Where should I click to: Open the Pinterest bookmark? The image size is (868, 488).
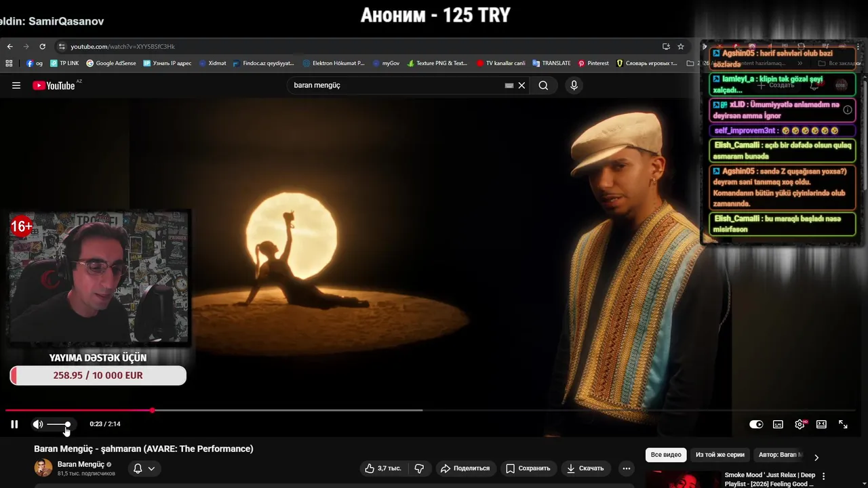tap(593, 63)
